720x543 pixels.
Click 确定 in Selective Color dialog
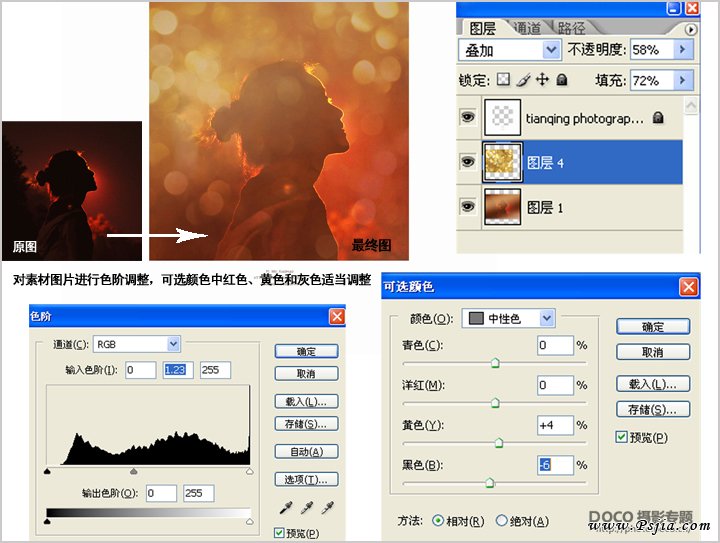pos(653,327)
